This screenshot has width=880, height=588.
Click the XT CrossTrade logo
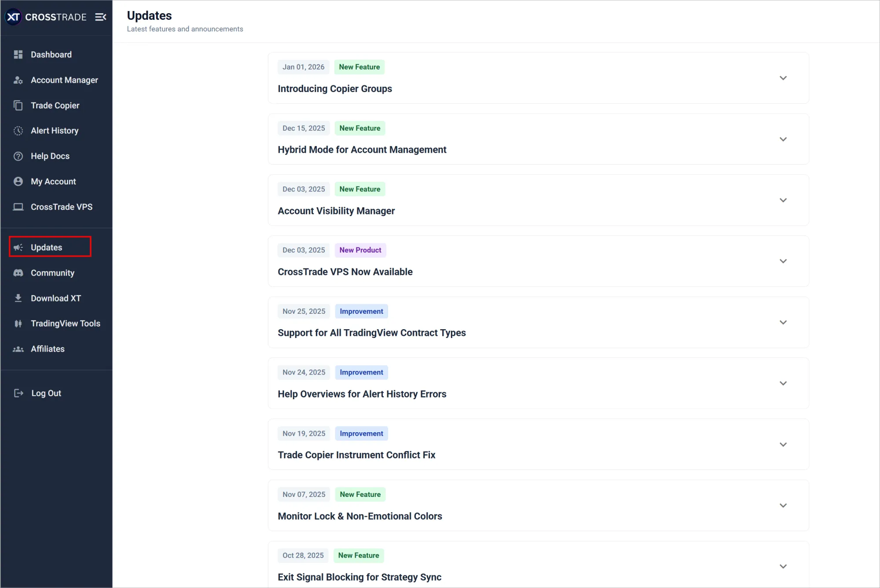(46, 17)
